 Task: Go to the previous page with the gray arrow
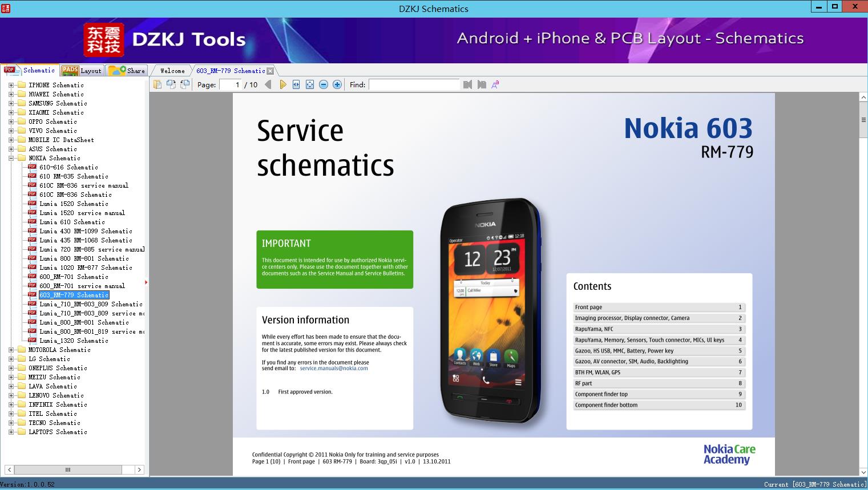tap(268, 84)
